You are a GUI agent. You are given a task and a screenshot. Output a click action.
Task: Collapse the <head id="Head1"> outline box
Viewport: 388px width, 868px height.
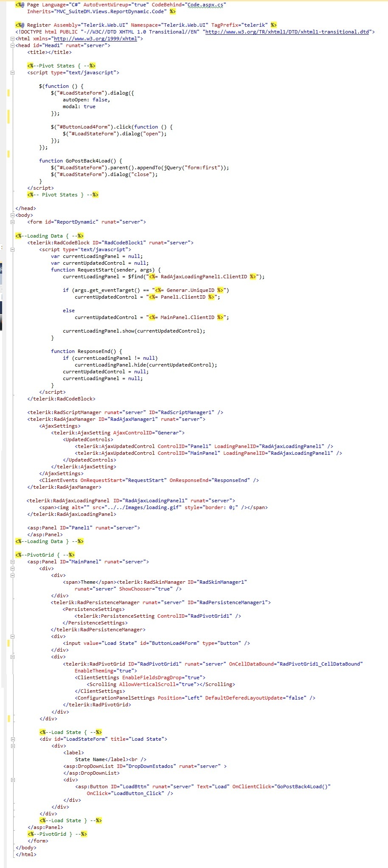(12, 45)
